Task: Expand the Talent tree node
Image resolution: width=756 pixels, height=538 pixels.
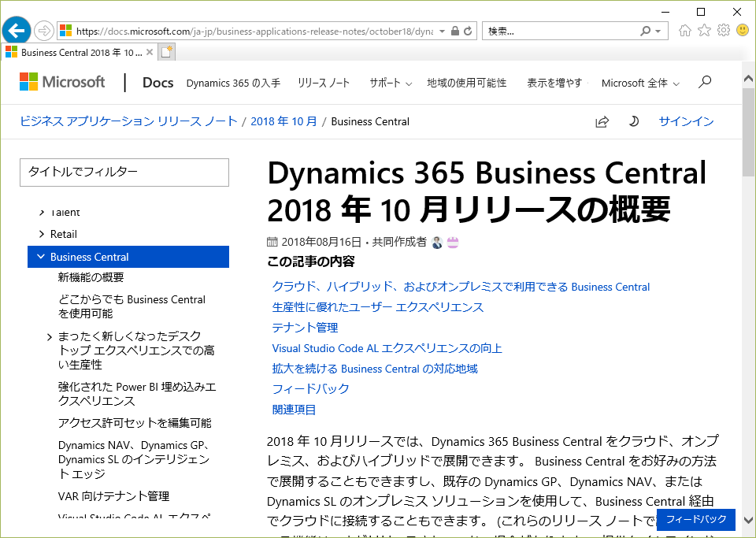Action: 42,212
